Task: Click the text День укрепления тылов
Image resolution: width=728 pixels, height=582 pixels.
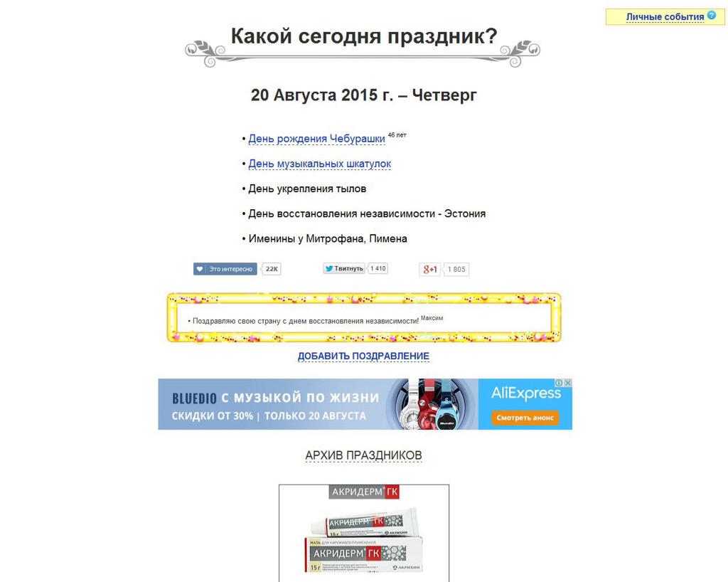Action: pos(307,189)
